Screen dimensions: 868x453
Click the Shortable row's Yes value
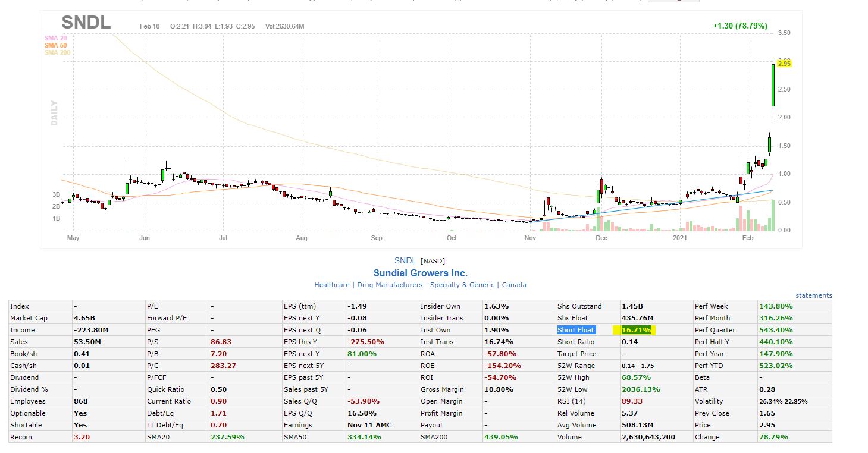(x=80, y=425)
